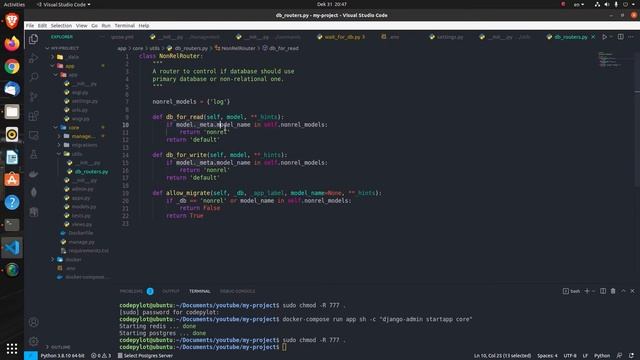
Task: Run the Python file with play icon
Action: 604,37
